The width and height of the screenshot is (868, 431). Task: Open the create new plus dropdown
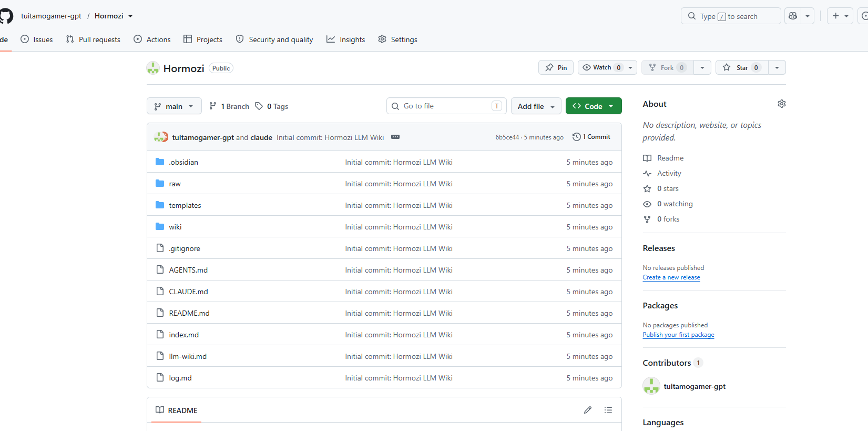pos(840,16)
